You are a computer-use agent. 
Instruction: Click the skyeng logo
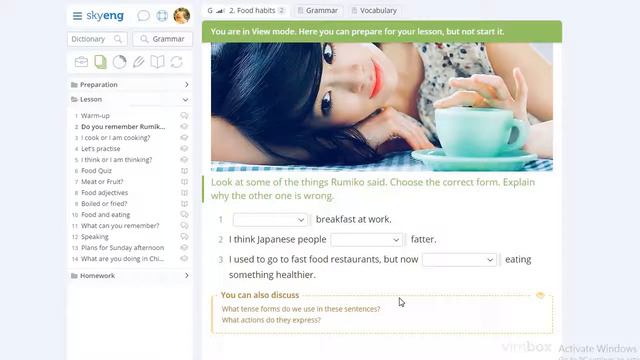pos(105,16)
